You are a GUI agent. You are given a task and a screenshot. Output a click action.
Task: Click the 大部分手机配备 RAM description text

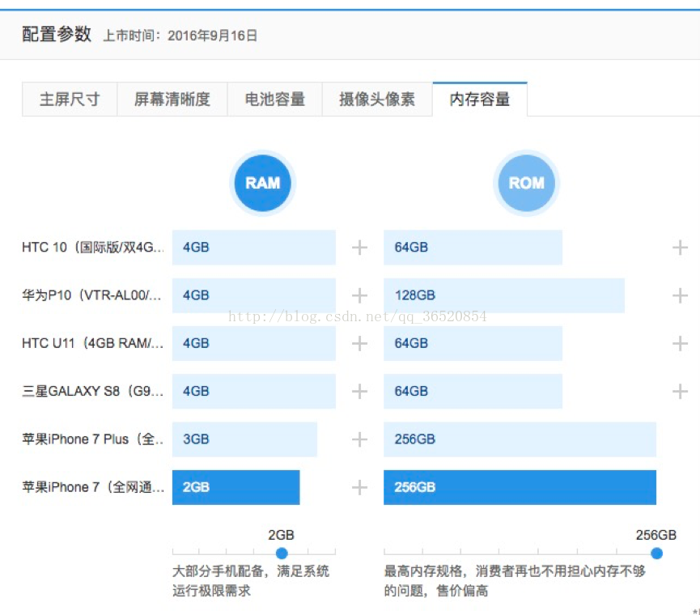click(x=251, y=581)
